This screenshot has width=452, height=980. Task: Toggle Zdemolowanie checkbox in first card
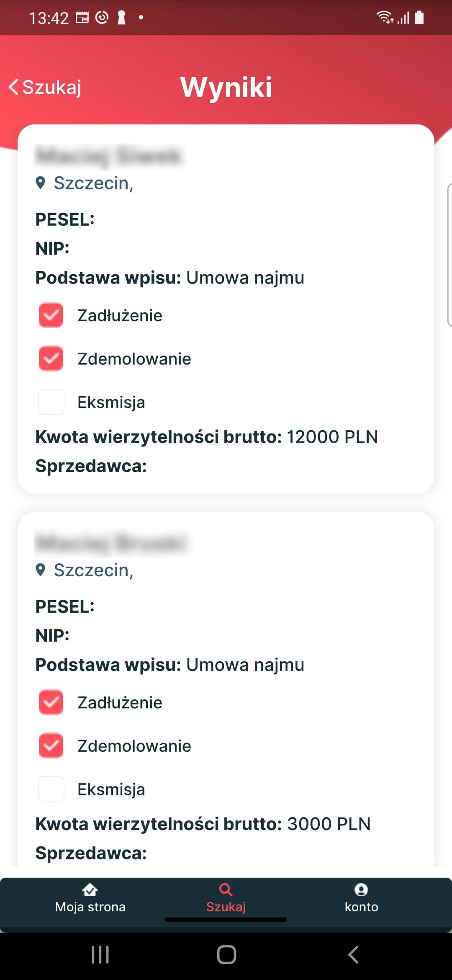51,359
